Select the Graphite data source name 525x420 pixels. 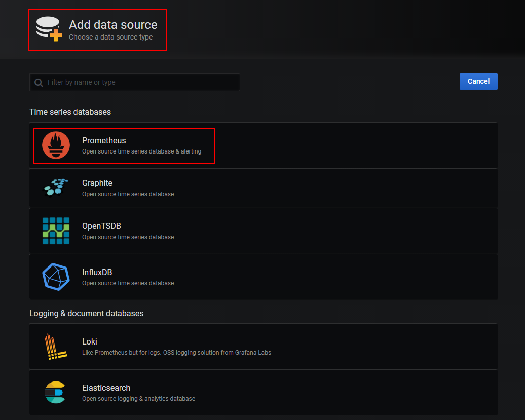pos(97,183)
